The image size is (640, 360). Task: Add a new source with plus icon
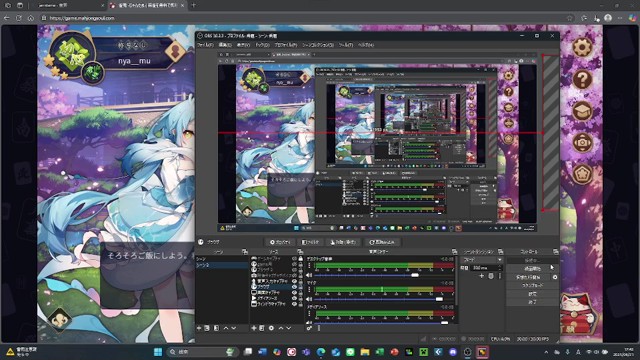253,328
